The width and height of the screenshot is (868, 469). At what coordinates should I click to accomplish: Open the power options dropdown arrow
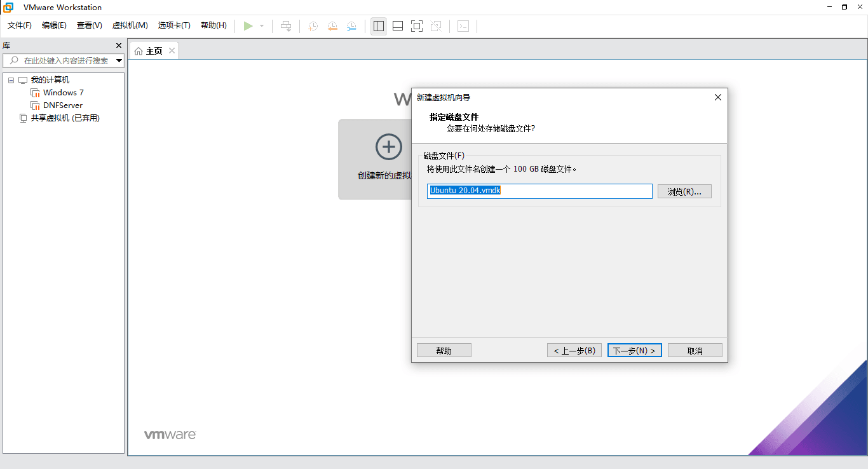[262, 26]
